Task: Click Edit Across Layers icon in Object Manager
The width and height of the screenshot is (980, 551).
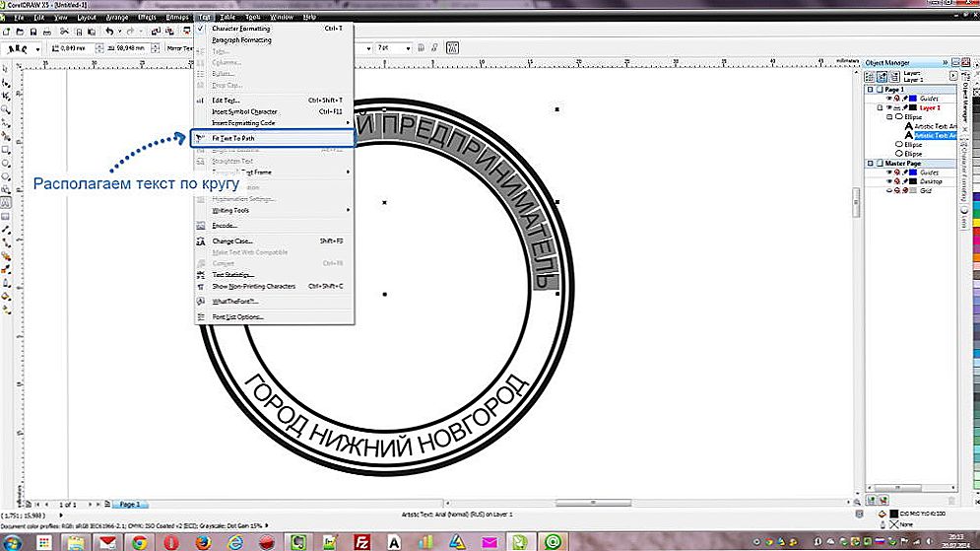Action: tap(882, 76)
